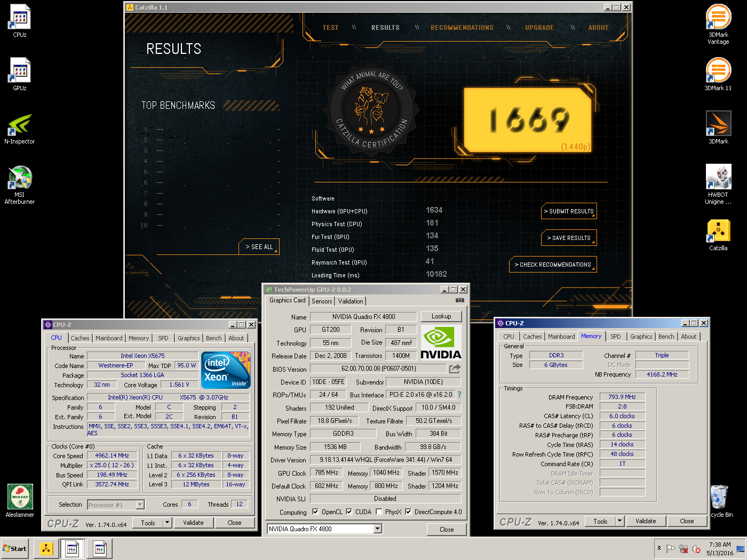Launch N-Inspector from the desktop
This screenshot has width=747, height=560.
(x=20, y=128)
